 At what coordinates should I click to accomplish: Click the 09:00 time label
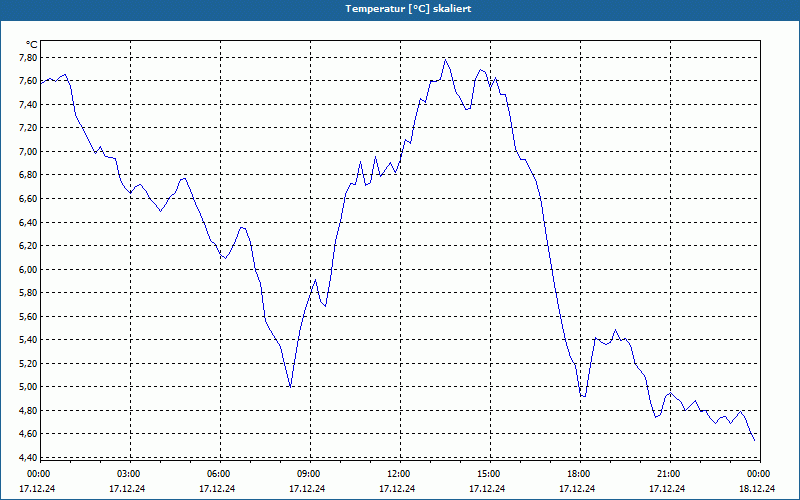point(309,474)
